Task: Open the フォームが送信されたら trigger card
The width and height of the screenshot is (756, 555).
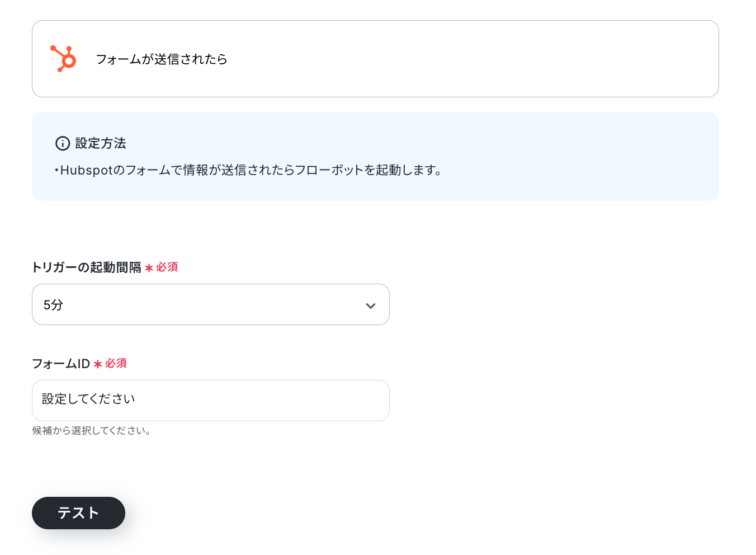Action: (x=375, y=59)
